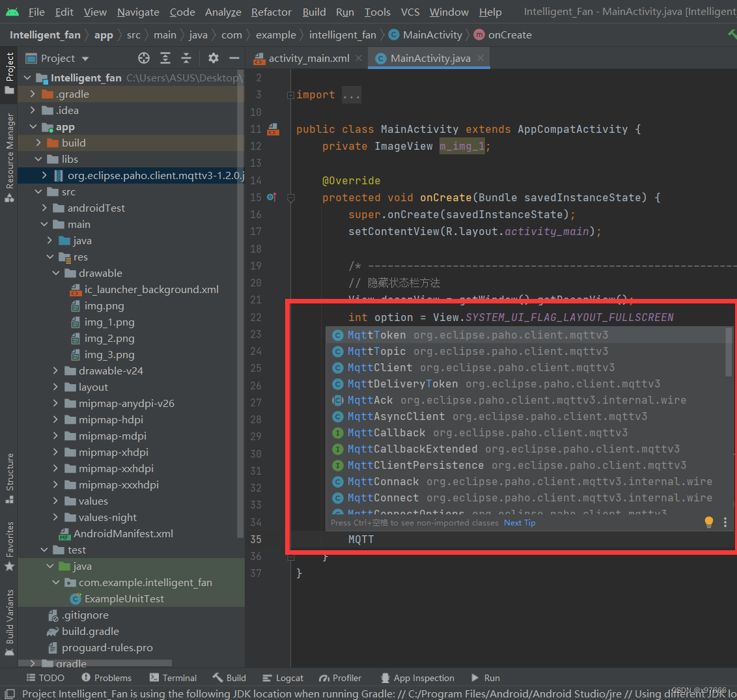This screenshot has height=700, width=737.
Task: Collapse the res folder
Action: pos(50,257)
